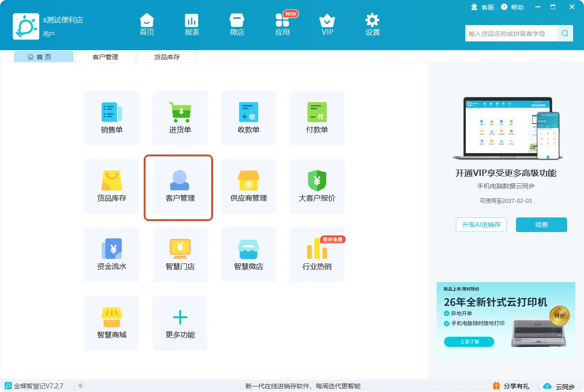Open the 供应商管理 supplier tile

click(249, 186)
